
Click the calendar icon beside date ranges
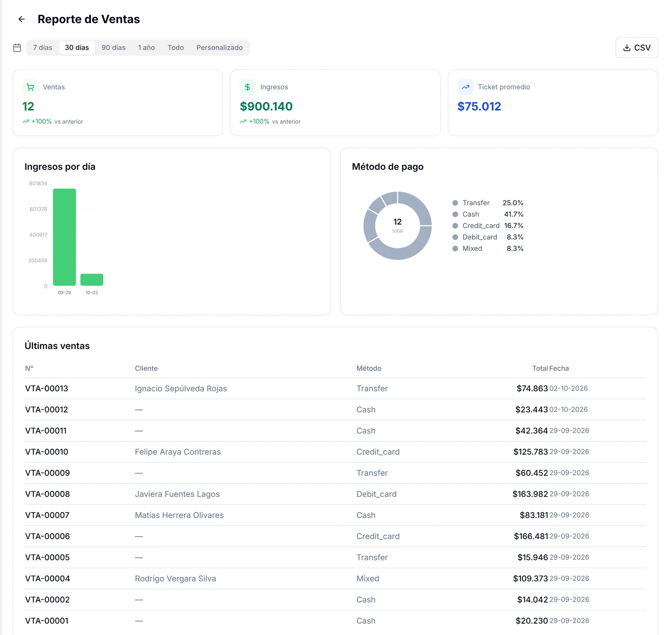(x=17, y=47)
